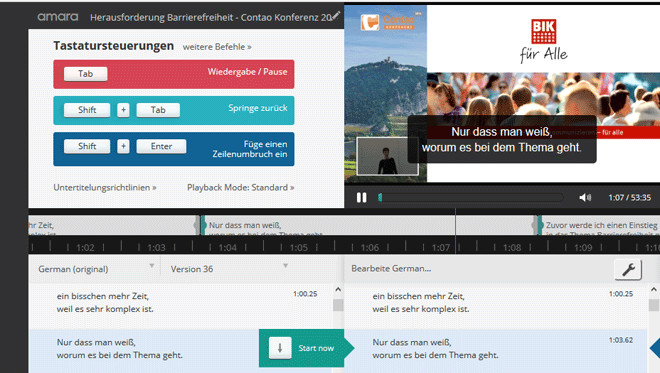Select timeline block 'Zuvor werde ich einen Einstieg'
The height and width of the screenshot is (373, 660).
(599, 225)
